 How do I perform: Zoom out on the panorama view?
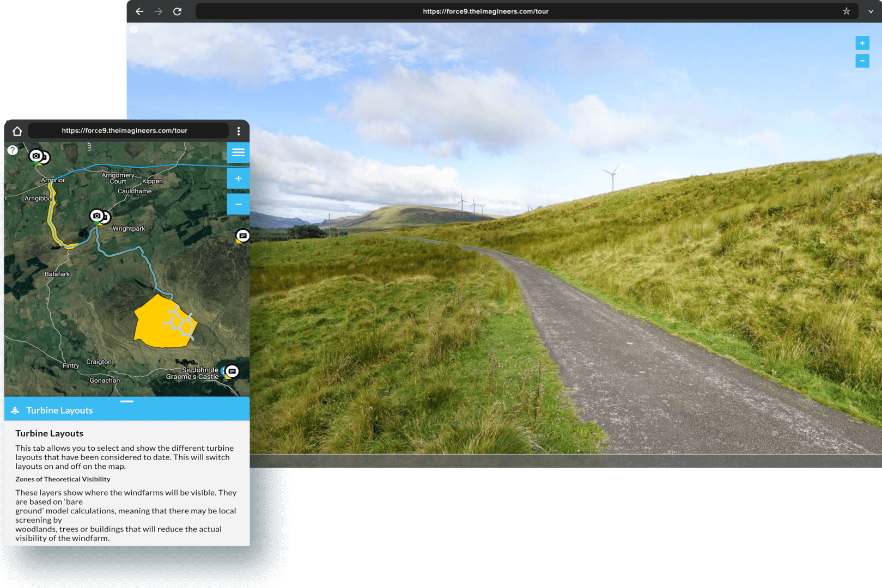click(x=862, y=61)
